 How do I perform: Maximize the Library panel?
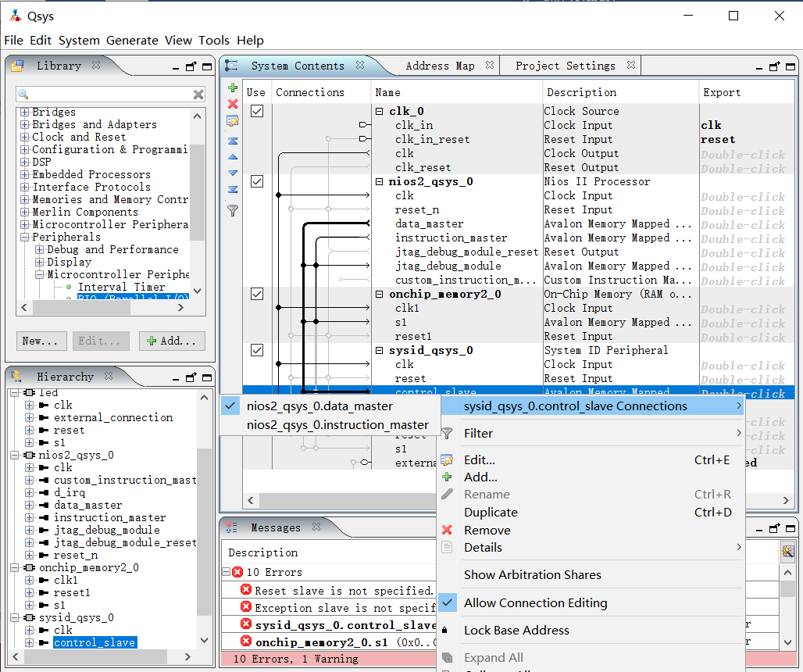point(206,66)
